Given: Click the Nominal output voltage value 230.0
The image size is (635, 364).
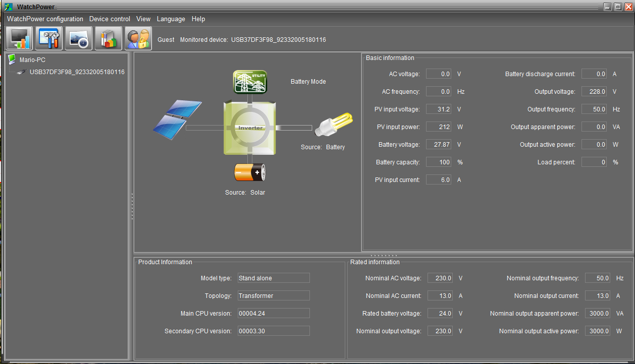Looking at the screenshot, I should [x=440, y=331].
